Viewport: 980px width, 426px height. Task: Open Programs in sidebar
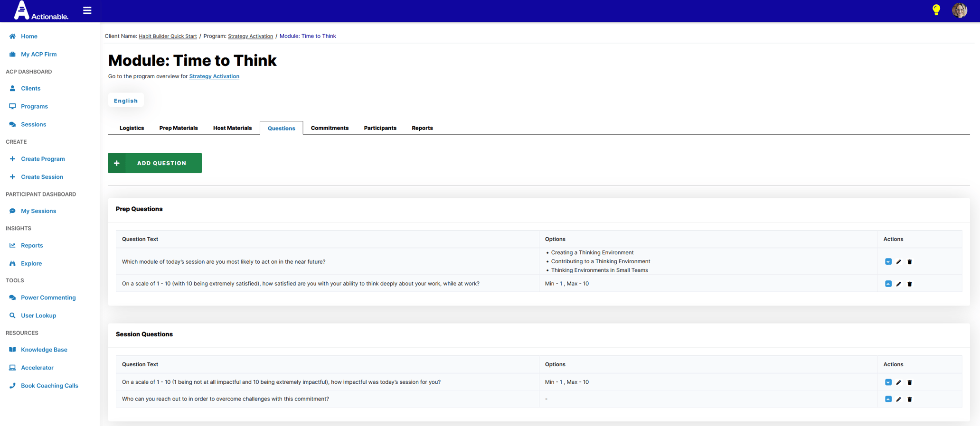tap(34, 106)
